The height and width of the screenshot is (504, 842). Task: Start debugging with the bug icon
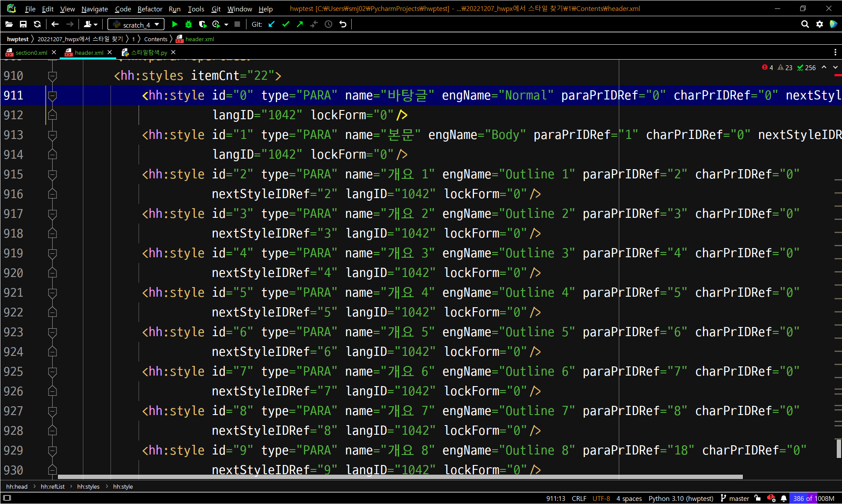tap(189, 25)
